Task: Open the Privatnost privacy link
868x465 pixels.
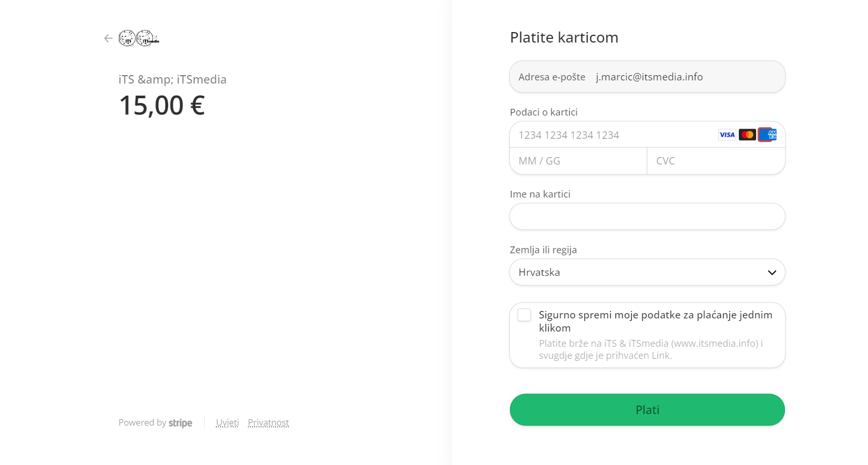Action: pyautogui.click(x=268, y=423)
